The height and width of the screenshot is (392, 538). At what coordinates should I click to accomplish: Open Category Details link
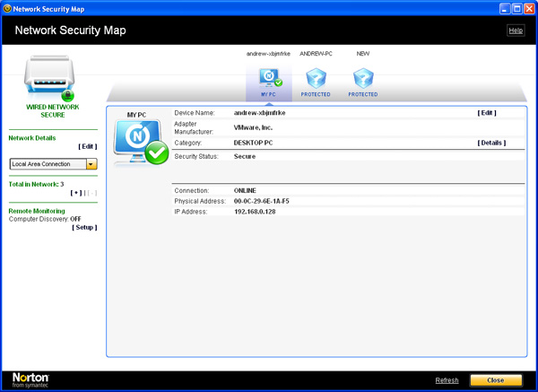tap(491, 143)
